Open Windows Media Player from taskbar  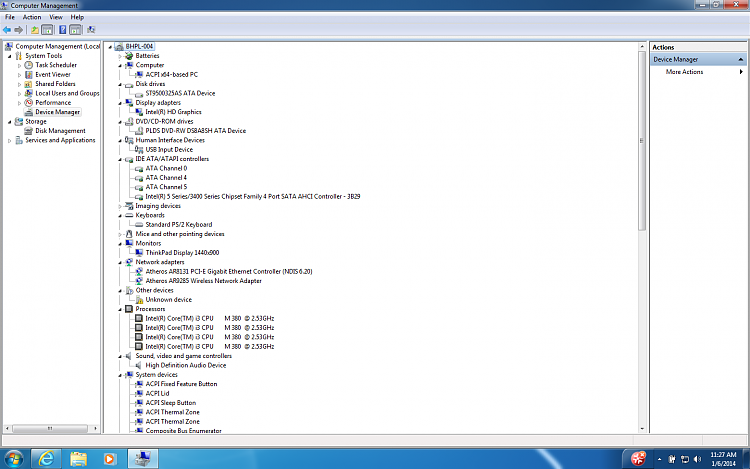tap(110, 459)
